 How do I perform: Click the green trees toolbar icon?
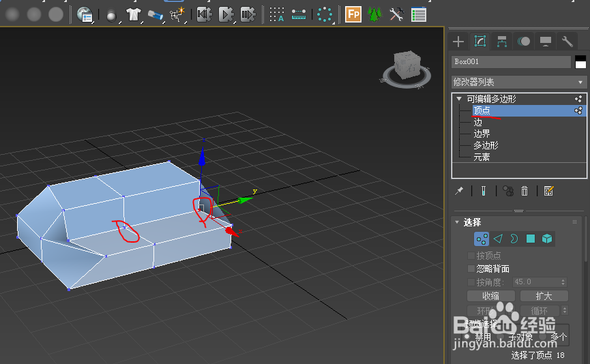pyautogui.click(x=374, y=15)
